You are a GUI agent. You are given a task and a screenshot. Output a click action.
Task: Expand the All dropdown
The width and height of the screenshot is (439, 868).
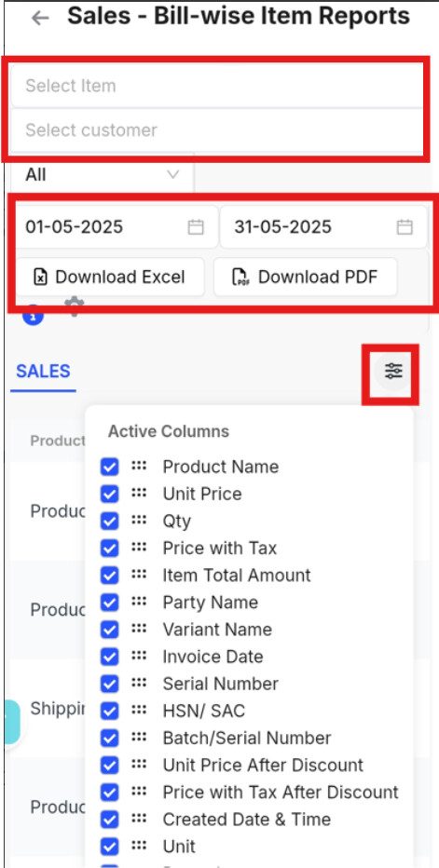click(x=103, y=175)
